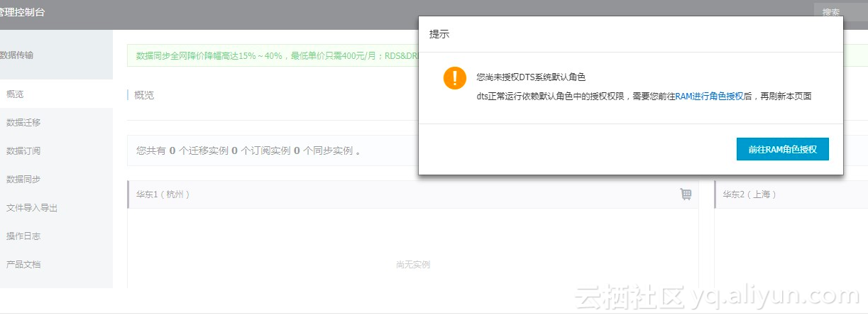Click the 搜索 search field in top bar
This screenshot has width=868, height=318.
pos(840,12)
